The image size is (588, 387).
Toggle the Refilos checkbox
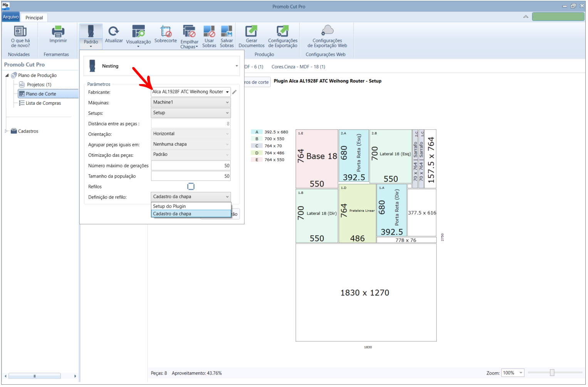[x=191, y=187]
